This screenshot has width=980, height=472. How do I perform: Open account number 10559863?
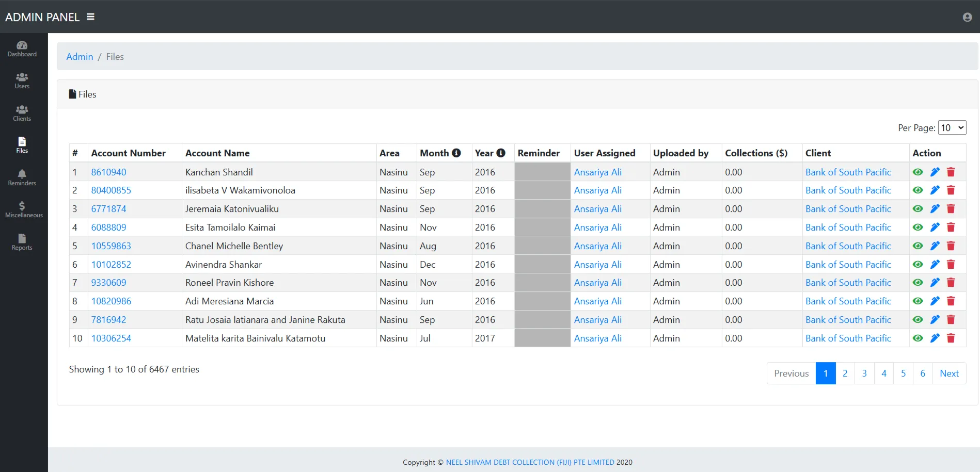pos(111,246)
